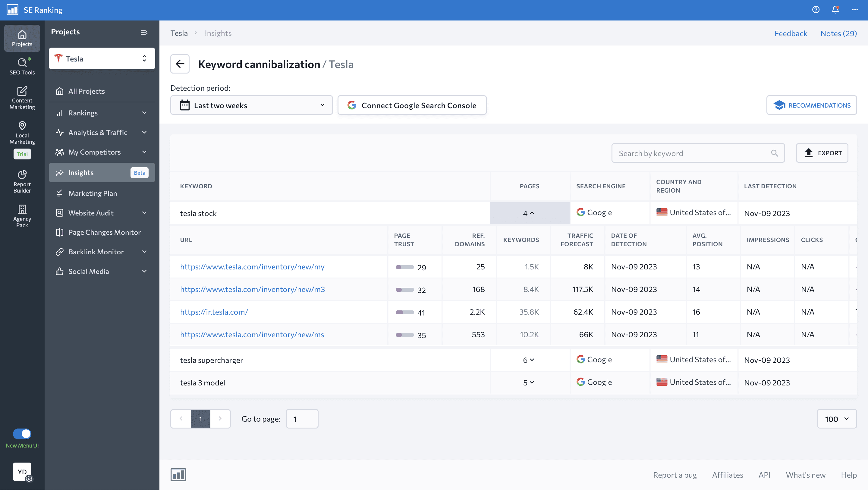
Task: Click the Tesla breadcrumb link
Action: coord(179,33)
